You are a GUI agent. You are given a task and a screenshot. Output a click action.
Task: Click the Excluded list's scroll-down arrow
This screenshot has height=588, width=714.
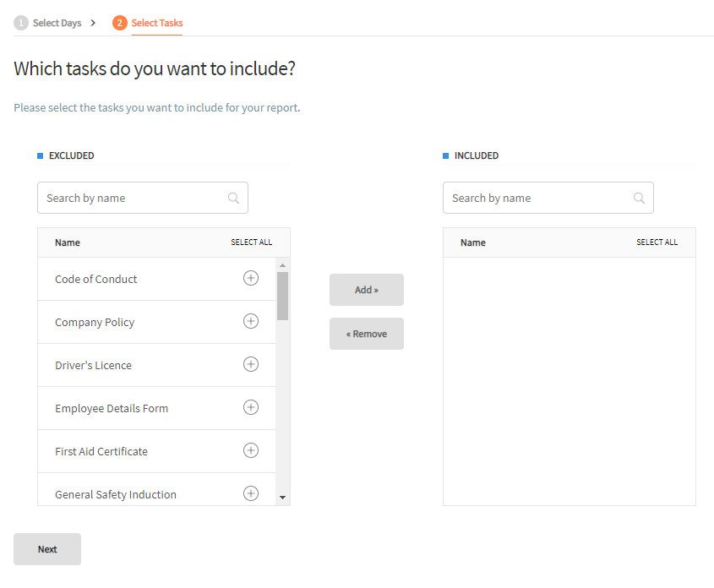tap(282, 498)
